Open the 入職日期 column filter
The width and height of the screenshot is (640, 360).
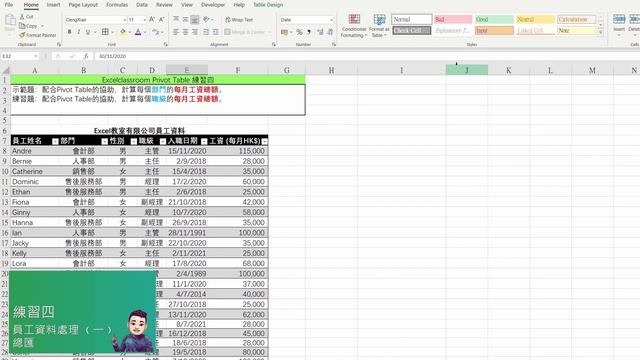click(x=204, y=141)
